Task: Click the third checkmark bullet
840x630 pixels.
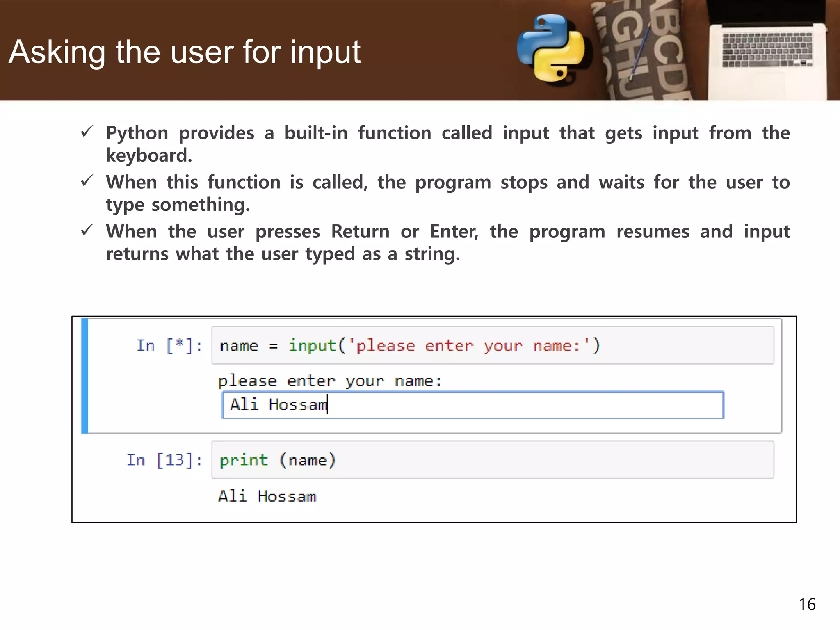Action: pyautogui.click(x=87, y=230)
